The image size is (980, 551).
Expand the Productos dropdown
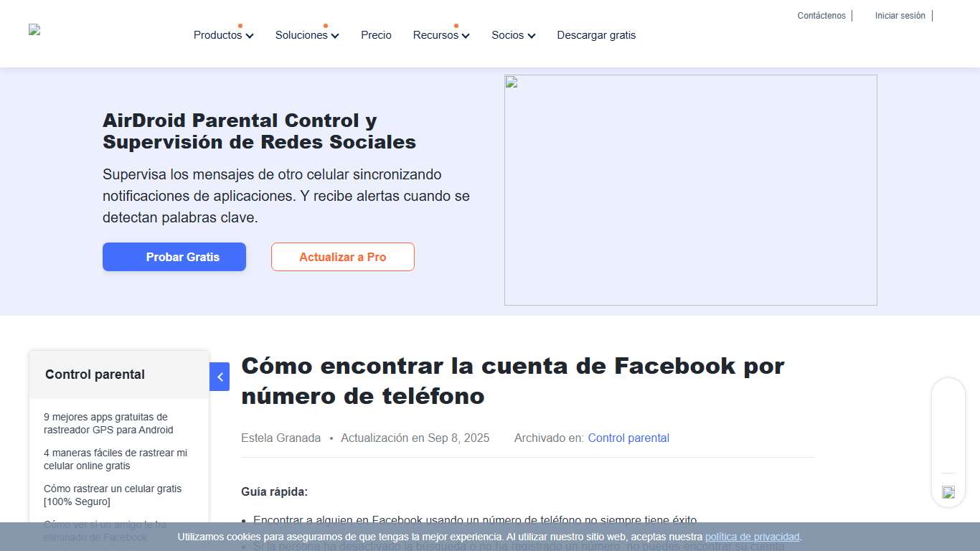222,34
